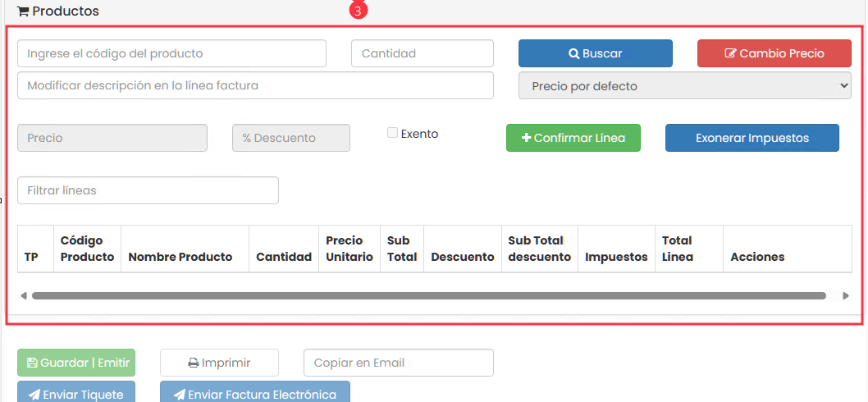The height and width of the screenshot is (402, 868).
Task: Click the red number 3 marker badge
Action: pyautogui.click(x=358, y=11)
